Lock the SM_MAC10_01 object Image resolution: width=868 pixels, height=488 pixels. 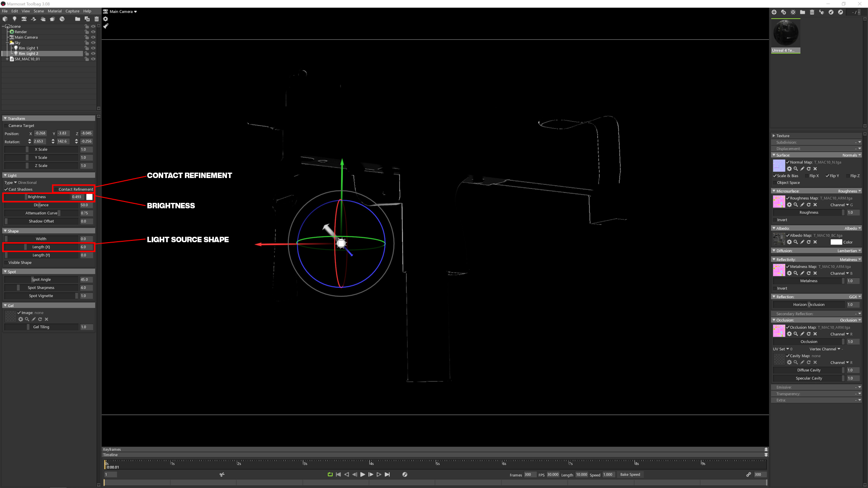87,59
